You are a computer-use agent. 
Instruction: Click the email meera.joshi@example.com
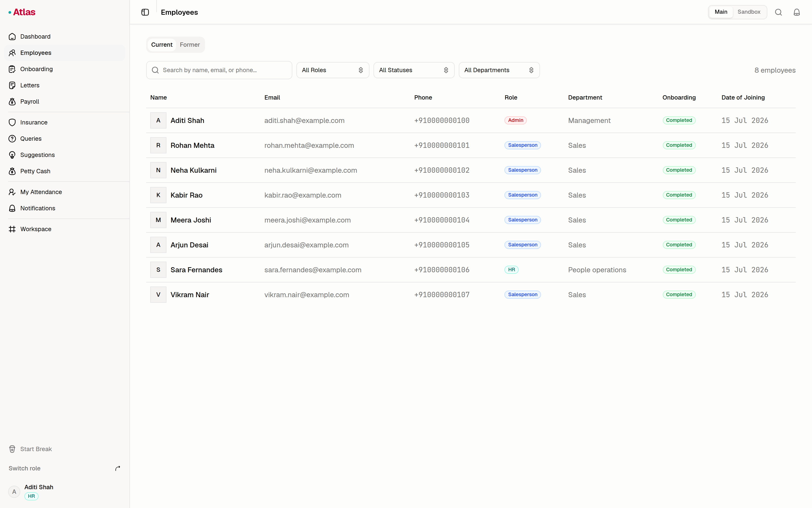307,220
